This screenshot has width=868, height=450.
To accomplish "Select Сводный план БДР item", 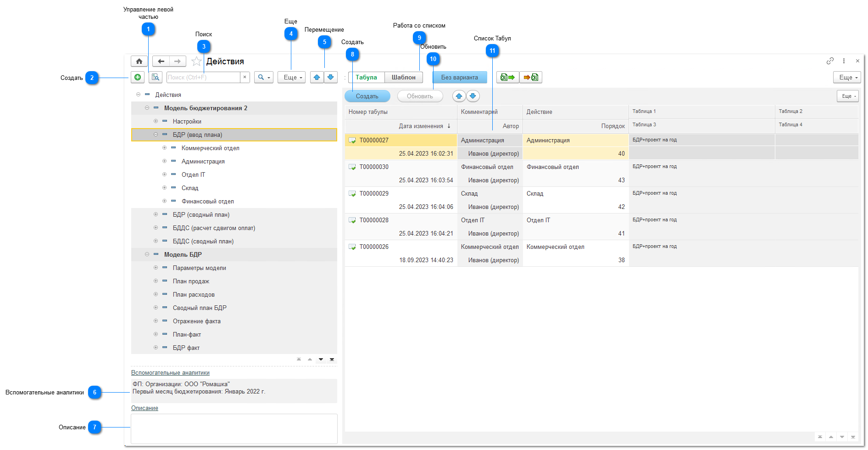I will (x=200, y=308).
